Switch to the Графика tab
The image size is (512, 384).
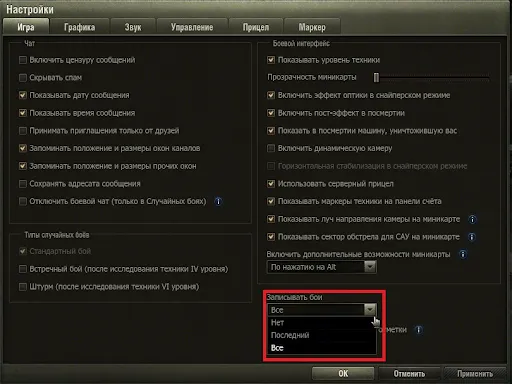pyautogui.click(x=80, y=27)
